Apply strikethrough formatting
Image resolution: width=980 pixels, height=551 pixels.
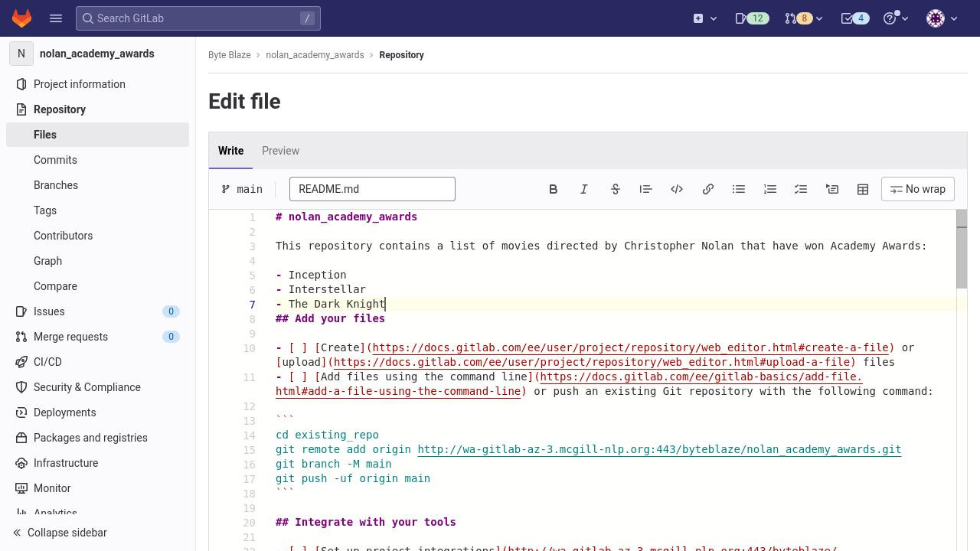point(616,189)
